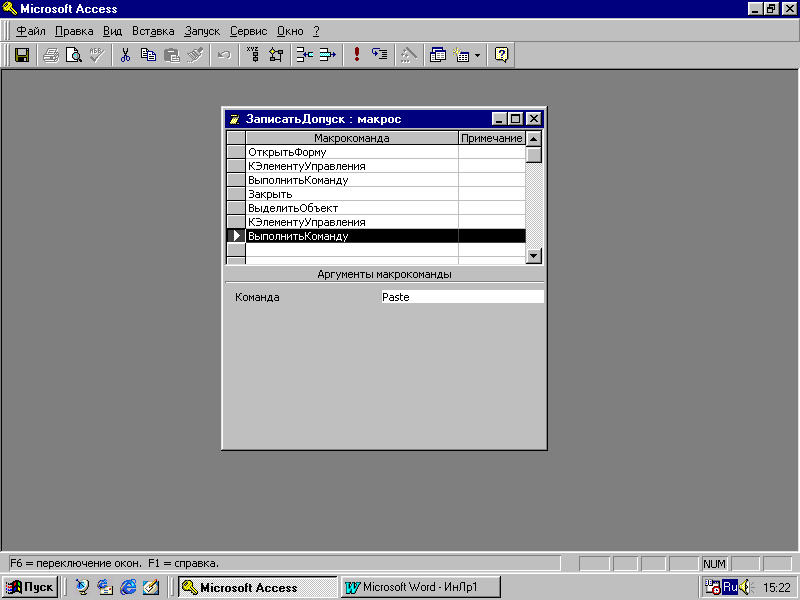Click the Команда argument label
Image resolution: width=800 pixels, height=600 pixels.
(257, 297)
